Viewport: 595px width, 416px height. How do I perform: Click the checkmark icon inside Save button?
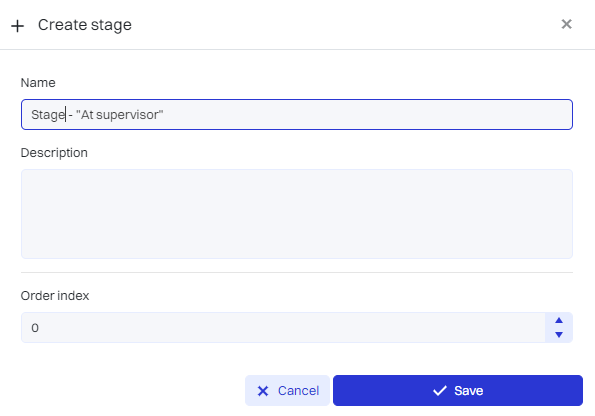point(439,391)
